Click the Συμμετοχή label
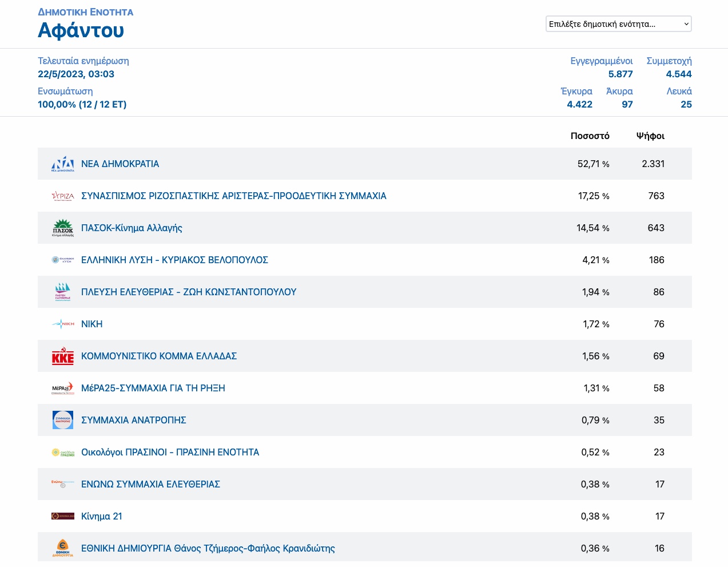Screen dimensions: 728x567 pyautogui.click(x=669, y=61)
